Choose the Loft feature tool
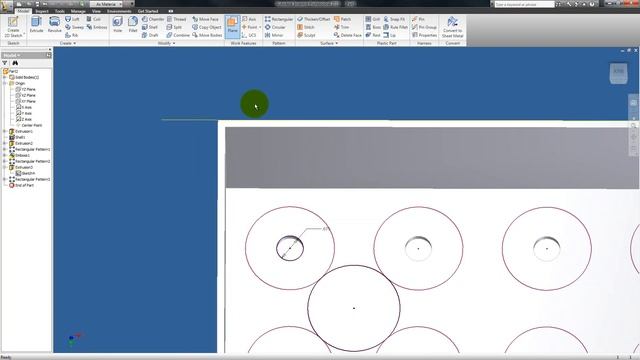The image size is (640, 360). (72, 19)
